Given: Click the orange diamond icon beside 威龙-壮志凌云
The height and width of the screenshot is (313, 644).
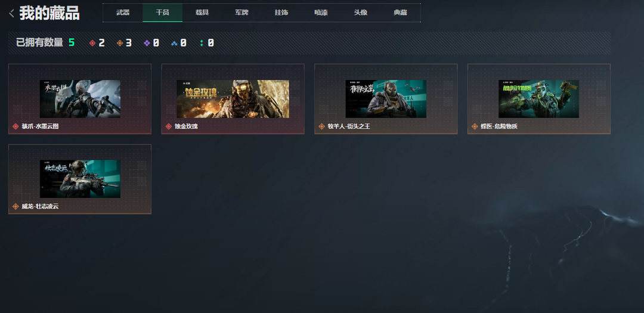Looking at the screenshot, I should 16,207.
